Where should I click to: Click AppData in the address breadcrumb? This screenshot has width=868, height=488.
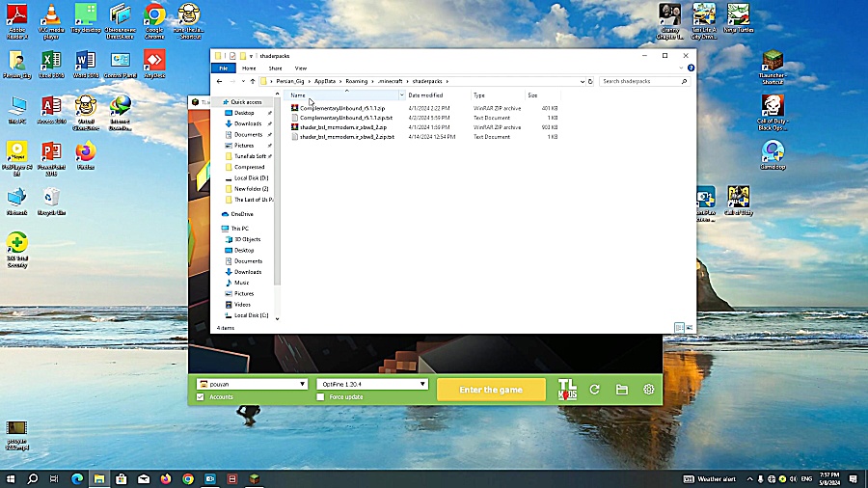[325, 81]
